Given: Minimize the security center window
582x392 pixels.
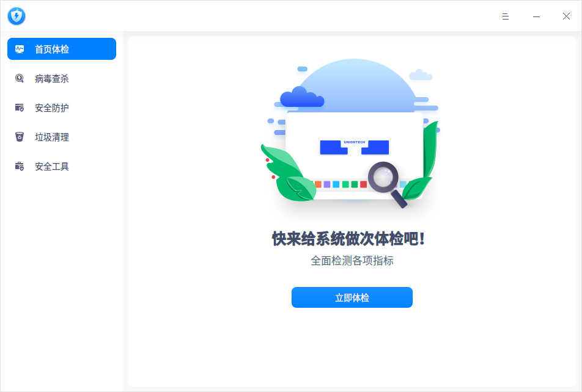Looking at the screenshot, I should click(x=536, y=16).
